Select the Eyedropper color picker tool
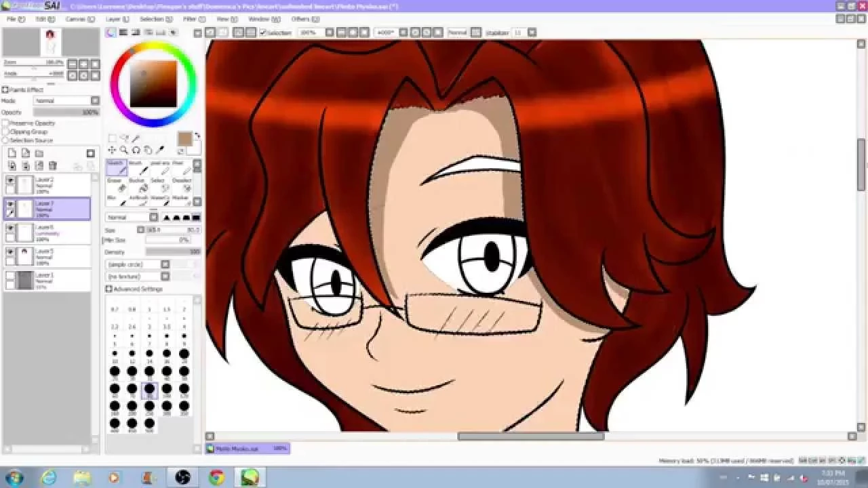This screenshot has width=868, height=488. click(x=160, y=150)
